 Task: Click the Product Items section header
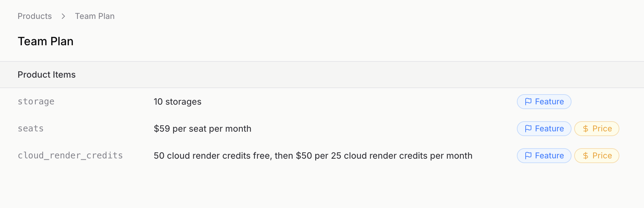[x=47, y=75]
